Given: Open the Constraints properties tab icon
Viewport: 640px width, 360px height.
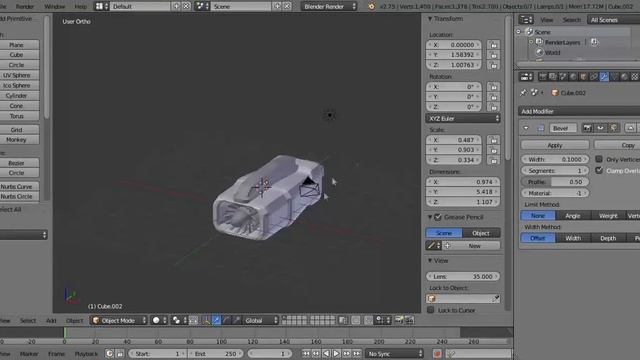Looking at the screenshot, I should (594, 77).
